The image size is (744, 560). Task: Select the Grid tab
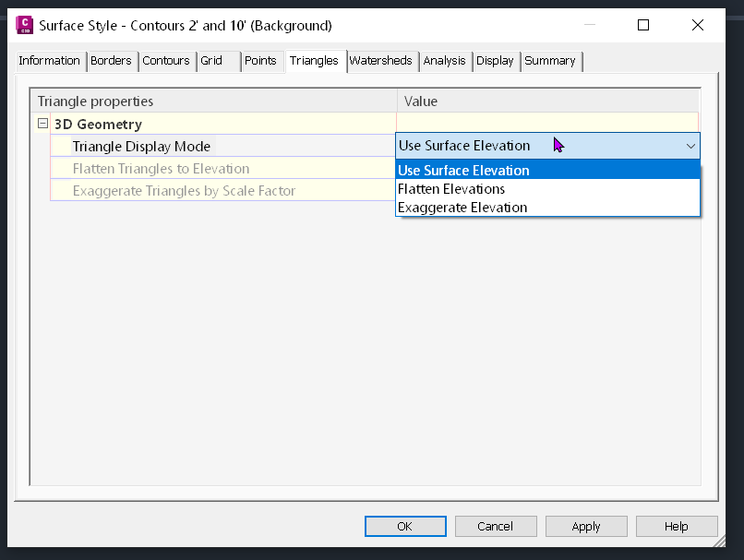212,61
